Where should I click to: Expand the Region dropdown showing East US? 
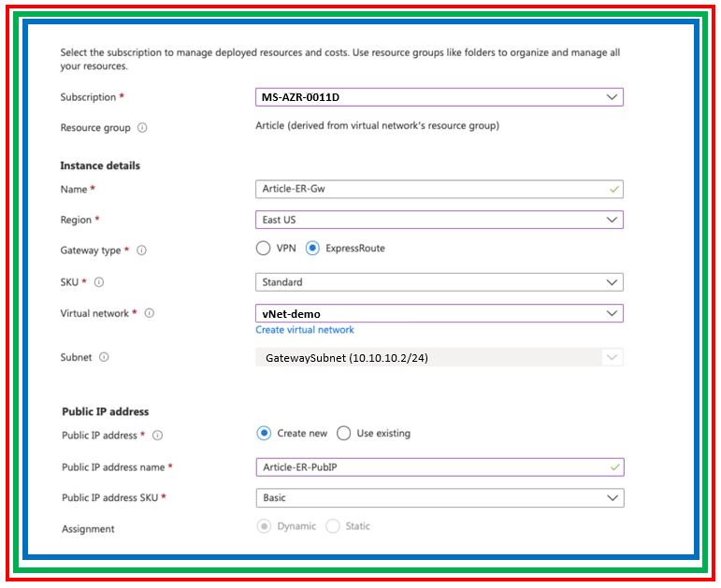click(439, 220)
